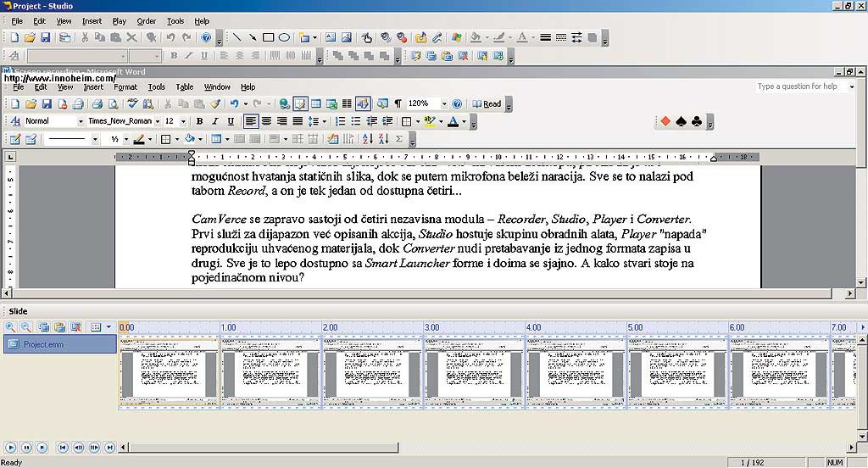Toggle align left in Word
868x468 pixels.
click(251, 121)
